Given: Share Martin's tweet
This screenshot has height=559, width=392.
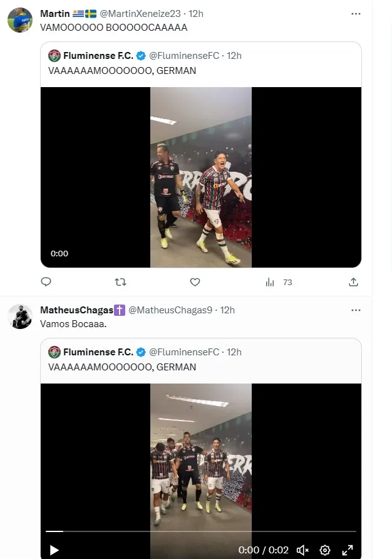Looking at the screenshot, I should (x=353, y=282).
